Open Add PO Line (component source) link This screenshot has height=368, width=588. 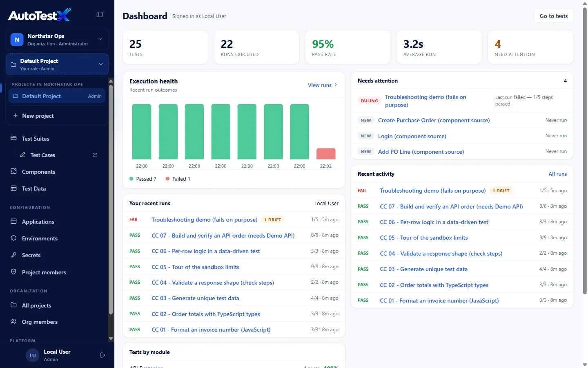point(421,152)
